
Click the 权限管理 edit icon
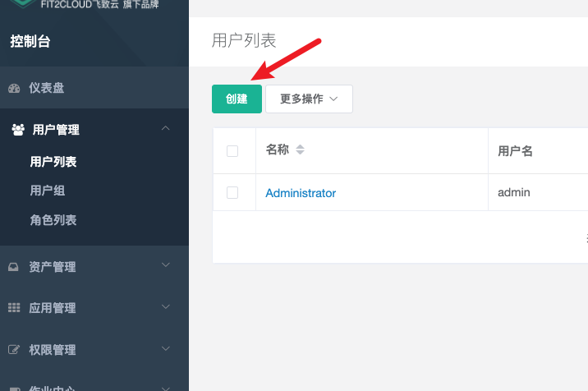[x=14, y=350]
